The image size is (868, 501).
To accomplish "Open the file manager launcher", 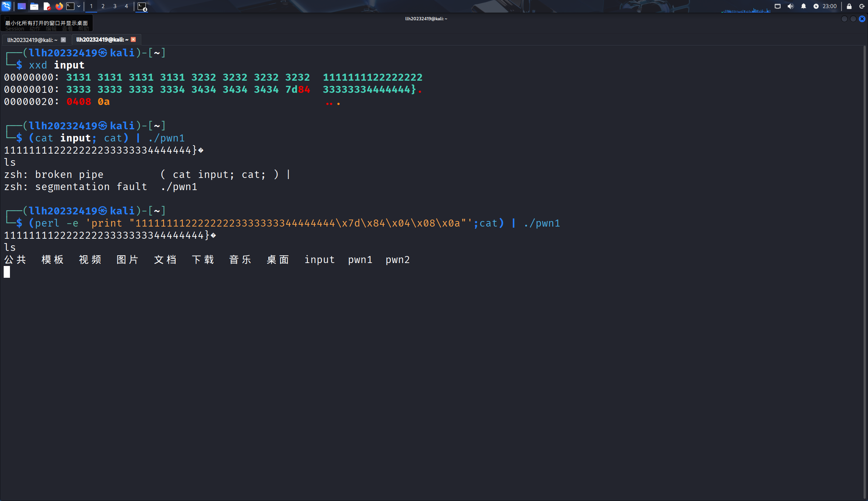I will (x=34, y=6).
